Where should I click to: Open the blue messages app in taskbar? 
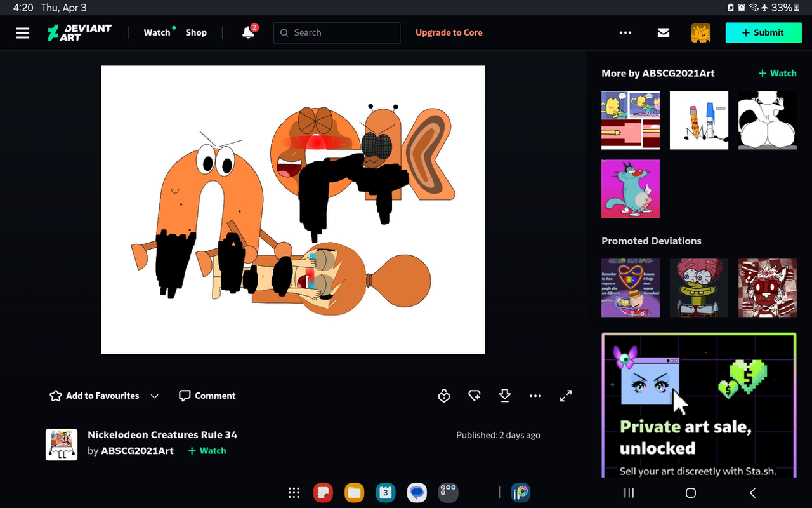(x=417, y=493)
